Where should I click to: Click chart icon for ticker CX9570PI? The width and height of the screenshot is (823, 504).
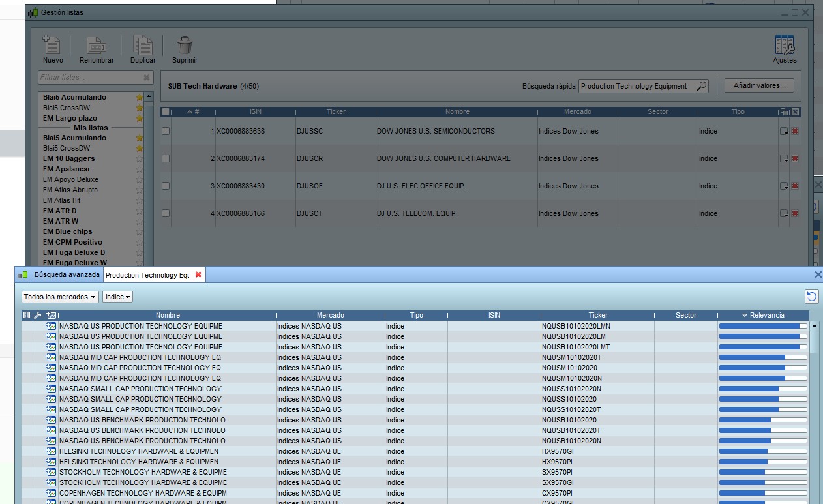(x=51, y=493)
